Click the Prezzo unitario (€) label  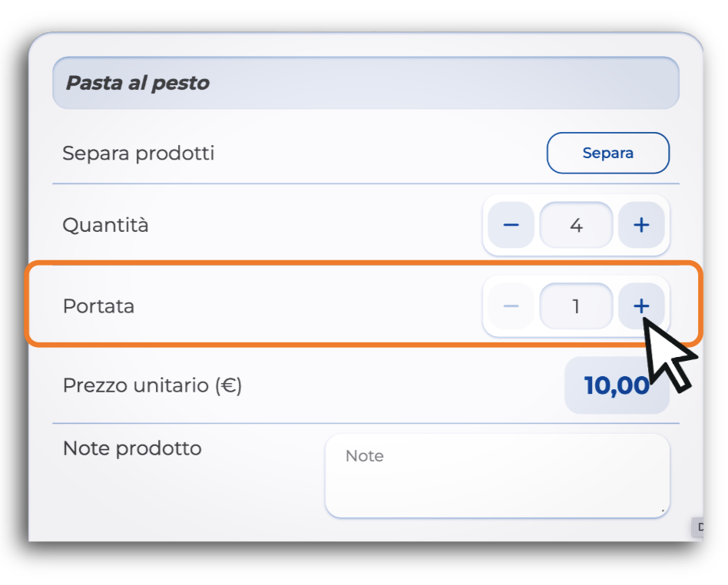tap(152, 385)
